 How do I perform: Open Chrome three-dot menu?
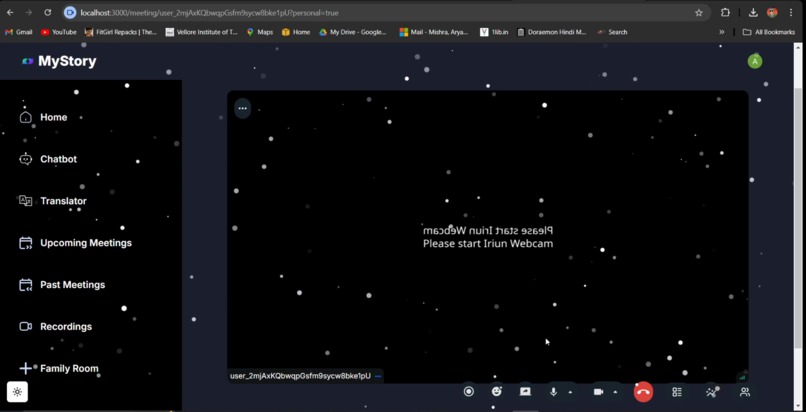791,13
